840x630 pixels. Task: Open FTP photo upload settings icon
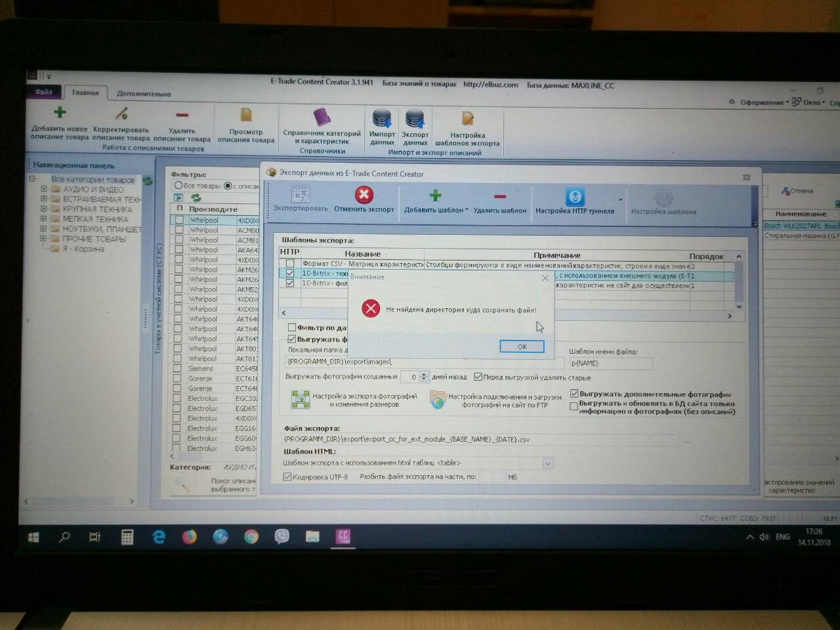438,400
